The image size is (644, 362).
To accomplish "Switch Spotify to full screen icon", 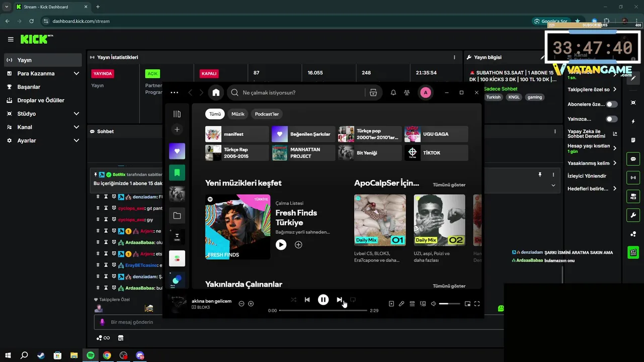I will (477, 304).
